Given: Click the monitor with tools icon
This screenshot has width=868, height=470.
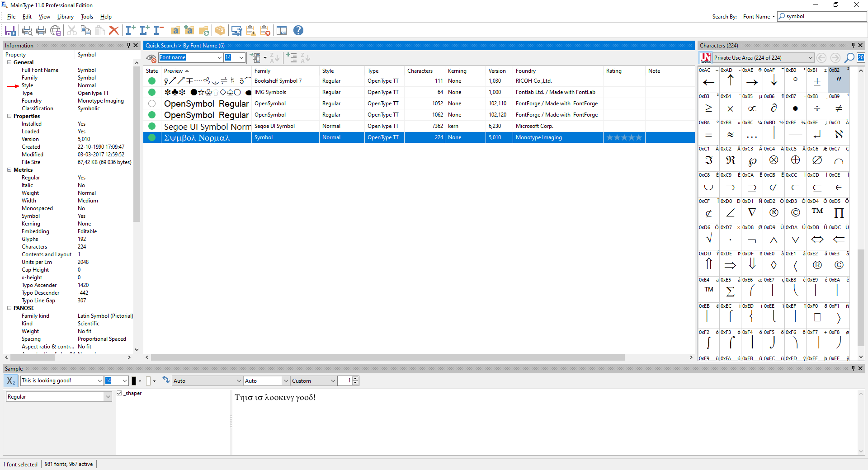Looking at the screenshot, I should point(236,30).
